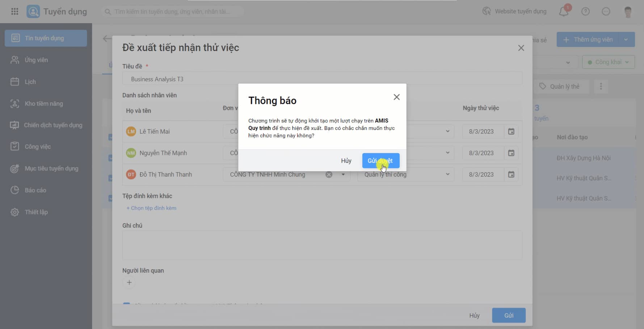
Task: Expand the Thêm ứng viên dropdown arrow
Action: click(627, 40)
